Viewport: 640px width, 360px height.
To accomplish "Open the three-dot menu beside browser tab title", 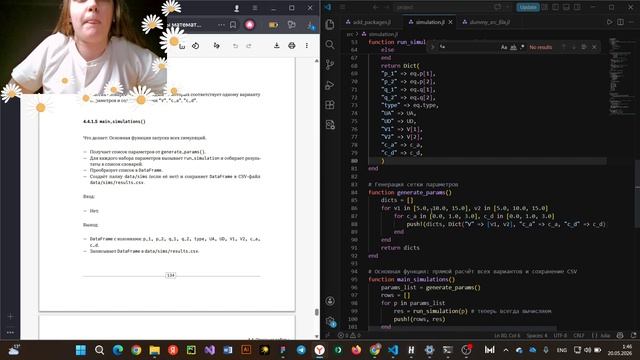I will [221, 25].
